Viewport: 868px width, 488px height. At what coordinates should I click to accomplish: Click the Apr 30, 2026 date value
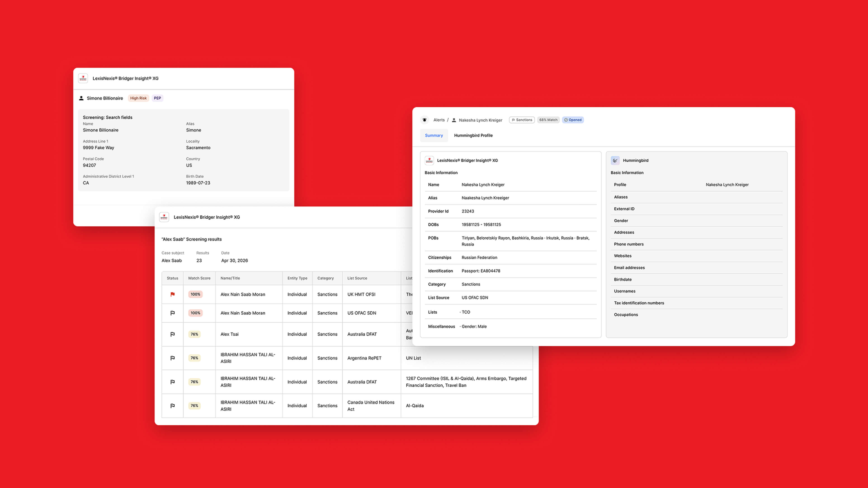click(x=235, y=261)
